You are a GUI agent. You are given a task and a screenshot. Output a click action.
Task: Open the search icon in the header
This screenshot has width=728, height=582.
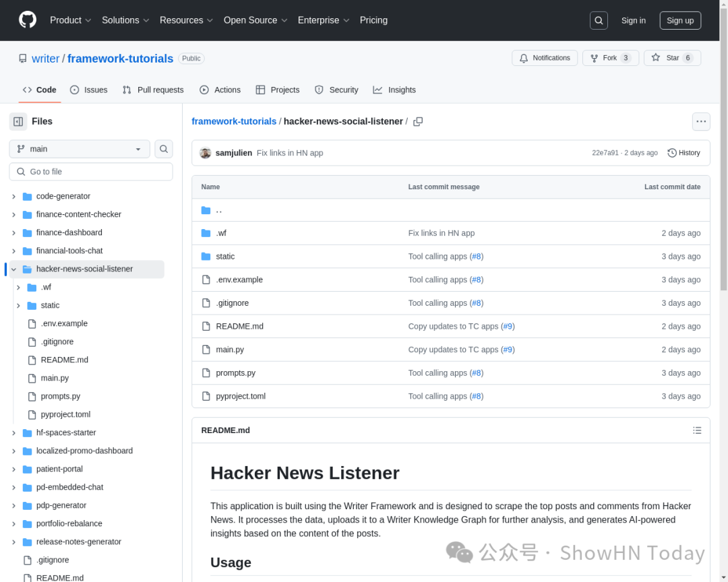click(599, 20)
